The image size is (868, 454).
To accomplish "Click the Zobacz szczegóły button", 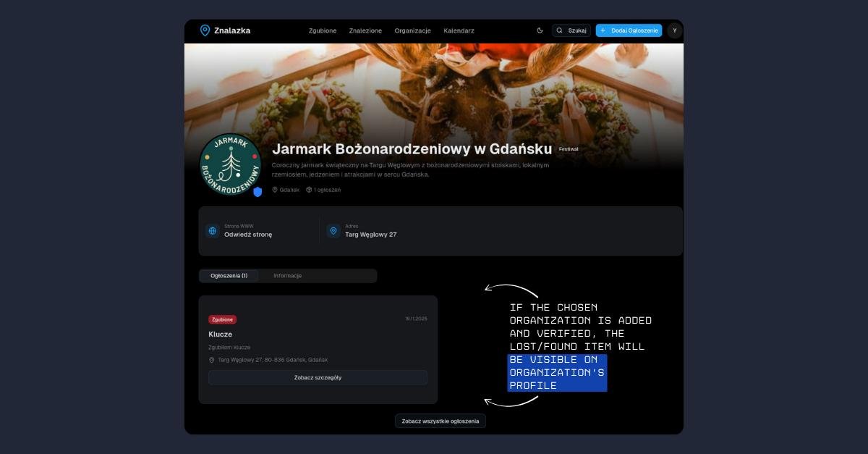I will 318,377.
